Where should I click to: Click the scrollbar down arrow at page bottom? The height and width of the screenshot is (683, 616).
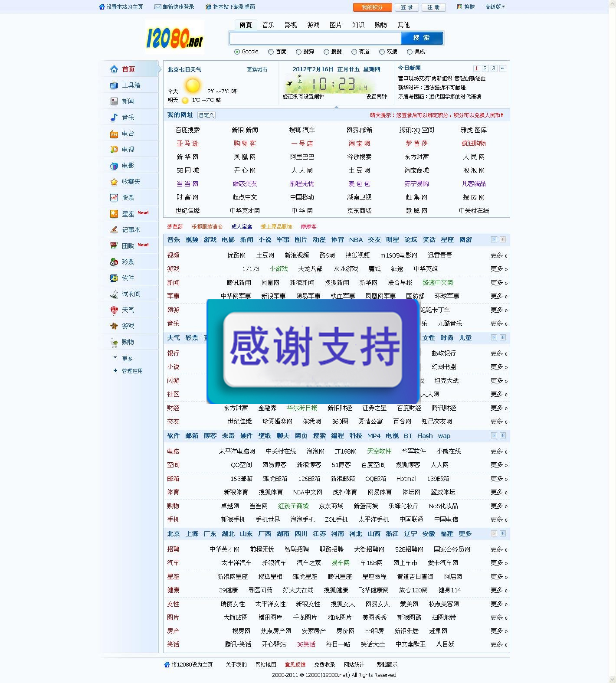click(612, 679)
